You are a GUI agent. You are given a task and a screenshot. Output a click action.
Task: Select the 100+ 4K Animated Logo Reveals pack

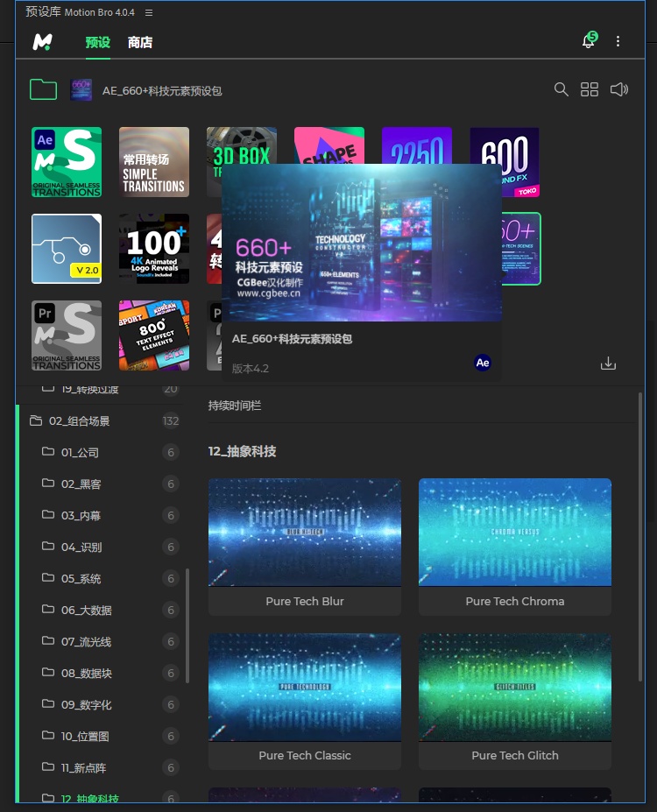(x=154, y=249)
